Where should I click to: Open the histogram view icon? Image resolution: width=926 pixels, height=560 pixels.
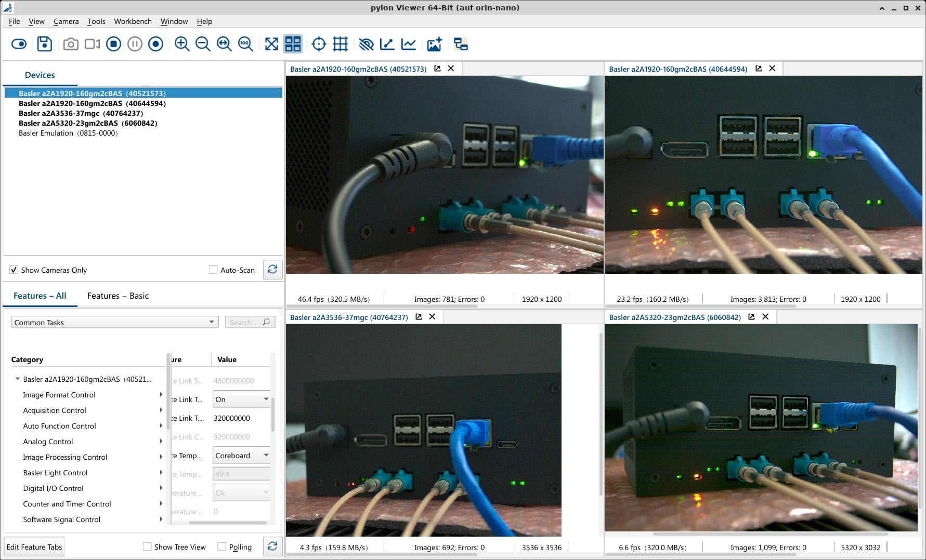coord(409,44)
